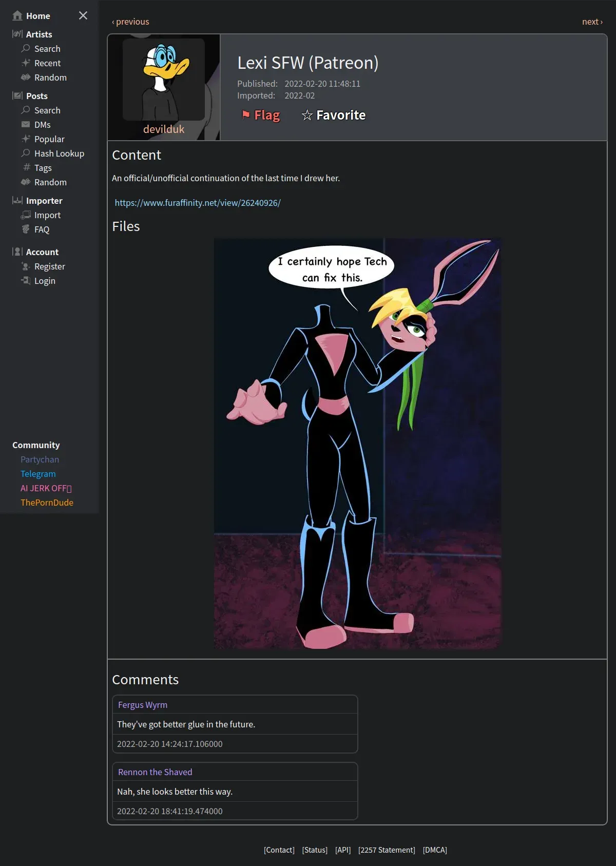616x866 pixels.
Task: Click comment timestamp 2022-02-20 14:24:17.106000
Action: [x=170, y=744]
